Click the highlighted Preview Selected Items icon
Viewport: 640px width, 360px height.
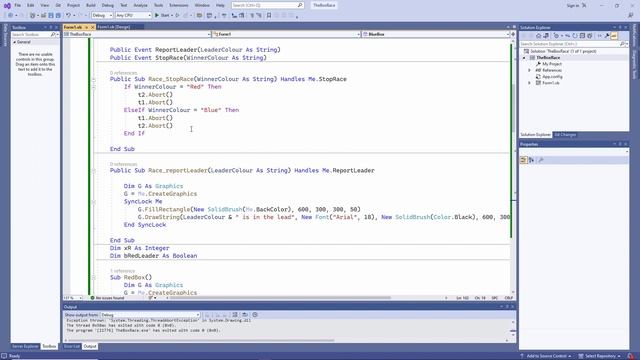click(614, 36)
